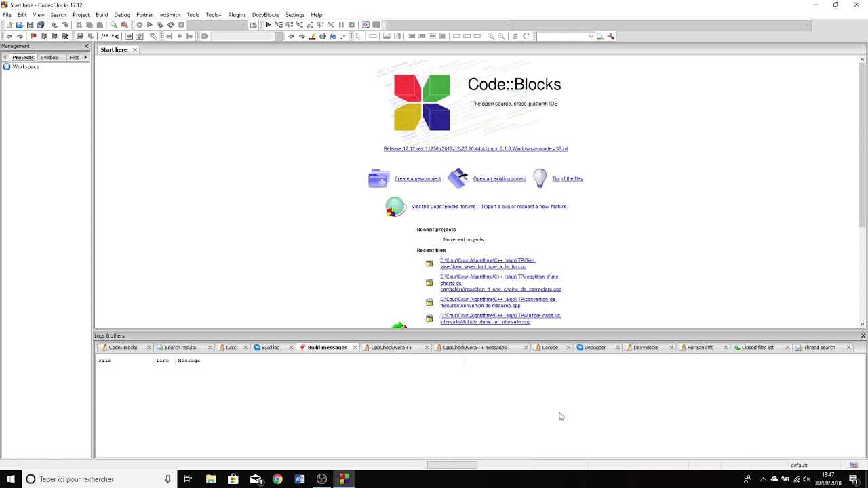The image size is (868, 488).
Task: Toggle comments with the C icon
Action: click(526, 36)
